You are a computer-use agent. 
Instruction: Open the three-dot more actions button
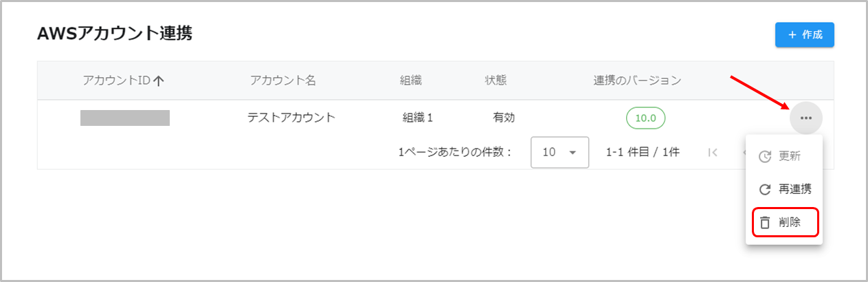click(x=806, y=118)
